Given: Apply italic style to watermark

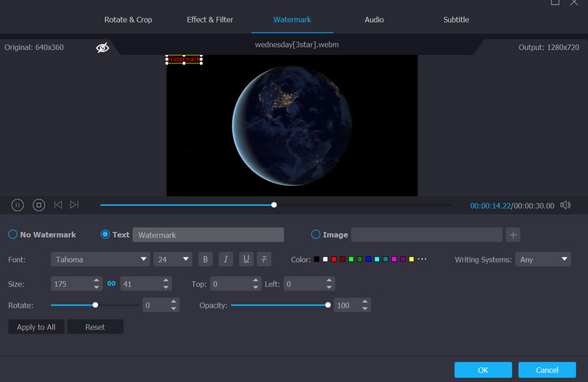Looking at the screenshot, I should pyautogui.click(x=225, y=259).
